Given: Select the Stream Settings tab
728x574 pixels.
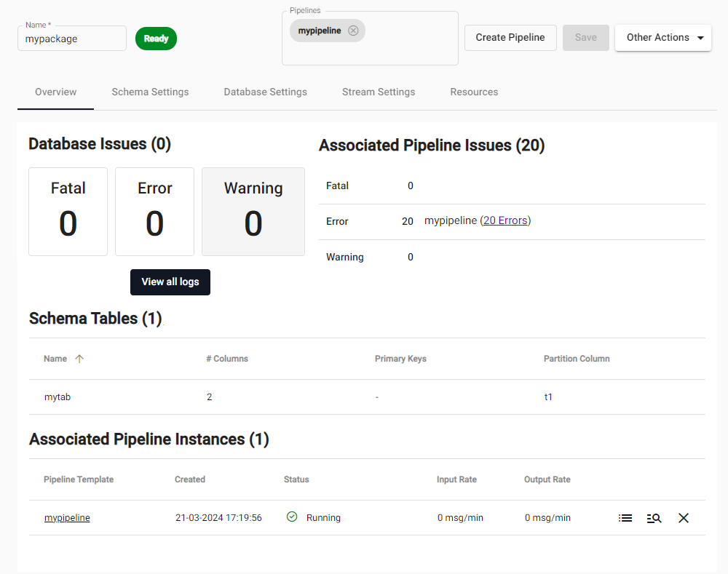Looking at the screenshot, I should (x=379, y=92).
